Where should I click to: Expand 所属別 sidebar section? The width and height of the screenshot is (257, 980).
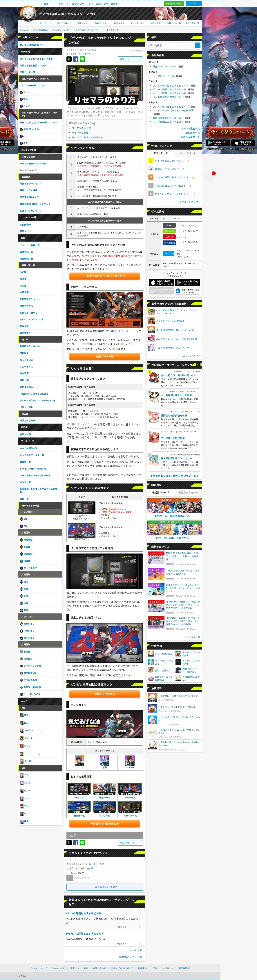(40, 645)
